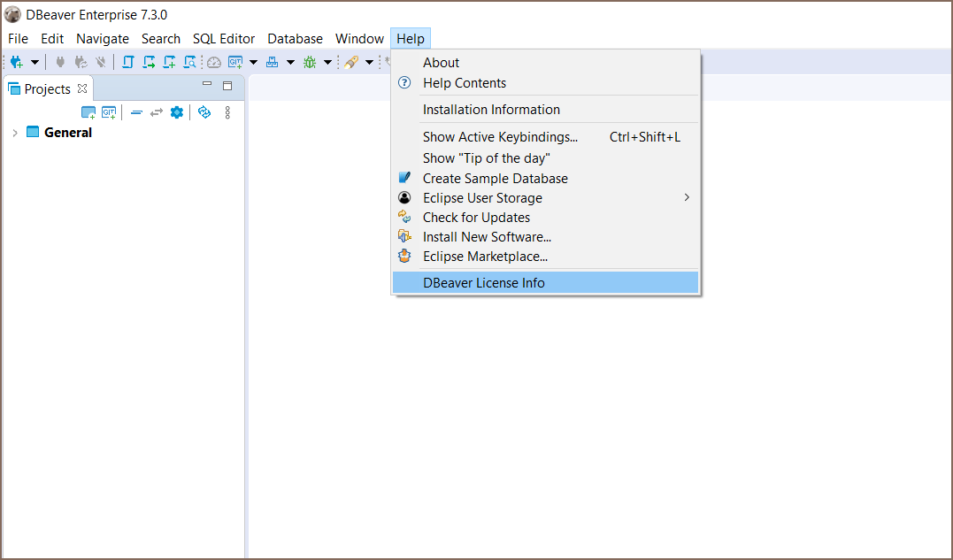Image resolution: width=953 pixels, height=560 pixels.
Task: Click the Reconnect (invalidate) icon
Action: pyautogui.click(x=81, y=62)
